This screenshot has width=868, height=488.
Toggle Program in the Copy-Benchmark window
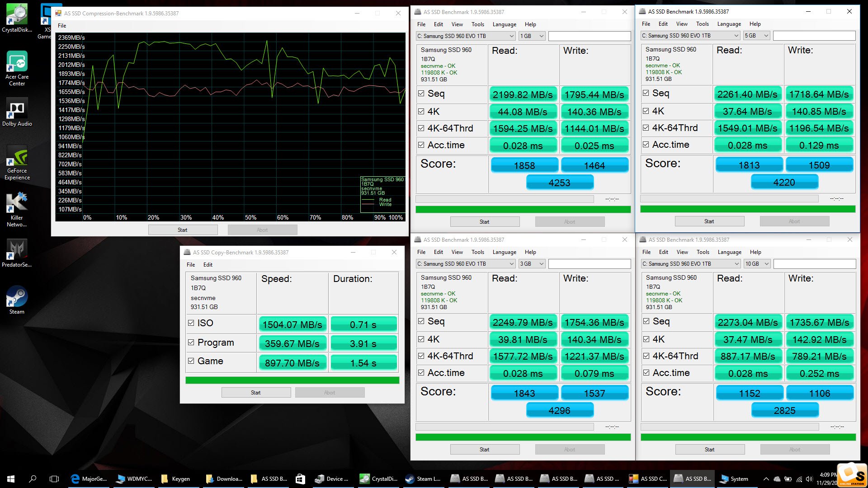click(191, 343)
